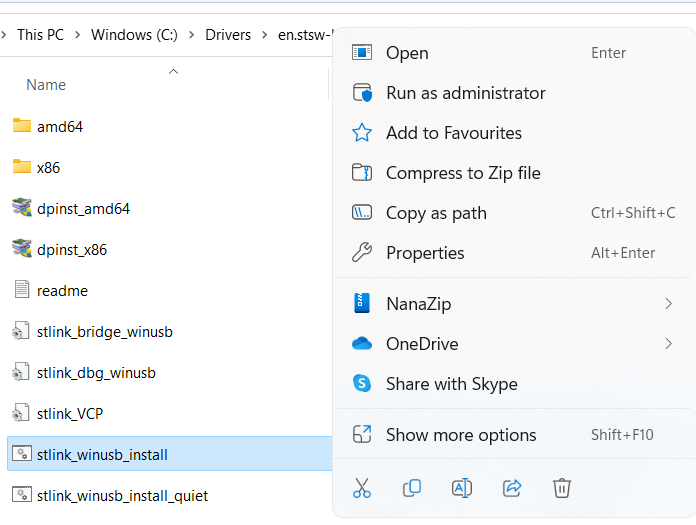Open the amd64 folder
Image resolution: width=696 pixels, height=525 pixels.
coord(58,126)
